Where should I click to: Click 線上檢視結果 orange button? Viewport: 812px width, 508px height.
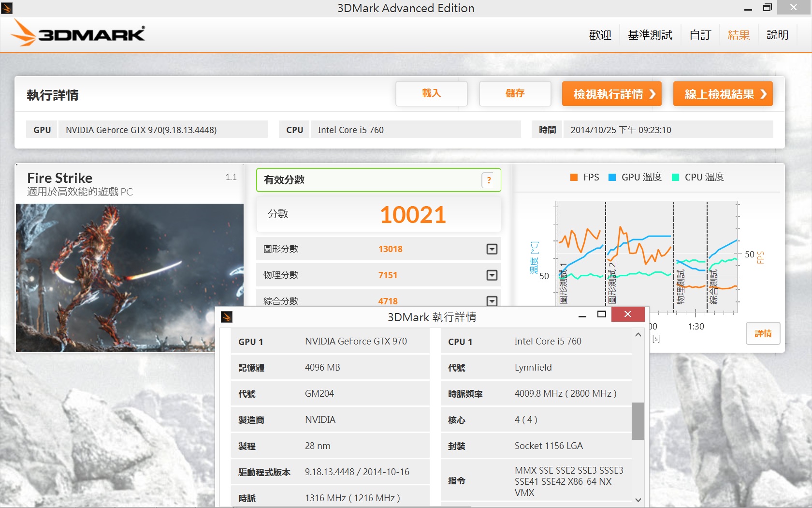point(723,94)
